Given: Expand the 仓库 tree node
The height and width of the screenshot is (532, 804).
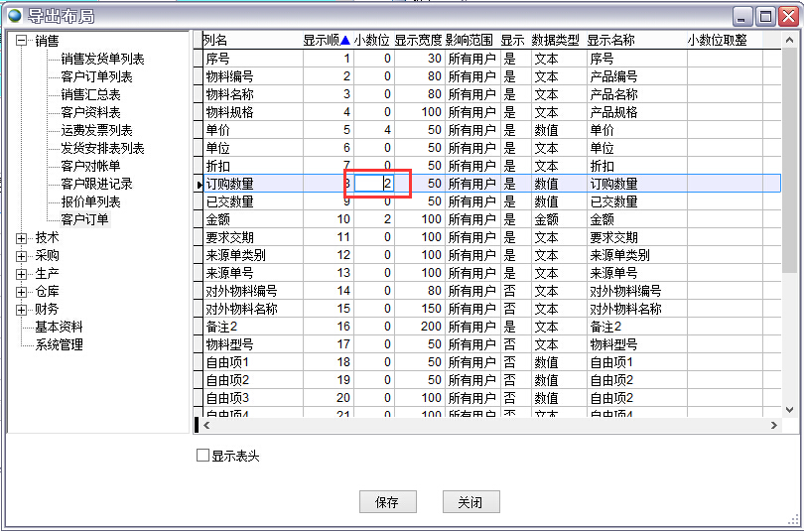Looking at the screenshot, I should click(22, 291).
